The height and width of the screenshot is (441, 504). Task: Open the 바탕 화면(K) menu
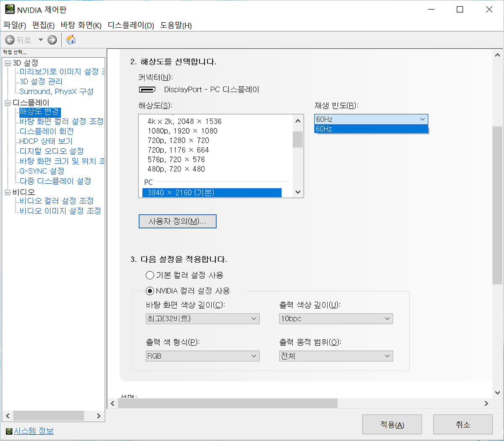click(81, 25)
